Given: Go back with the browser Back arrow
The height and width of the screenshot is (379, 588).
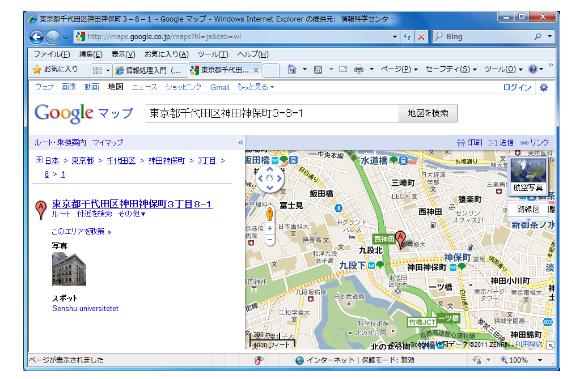Looking at the screenshot, I should point(36,37).
